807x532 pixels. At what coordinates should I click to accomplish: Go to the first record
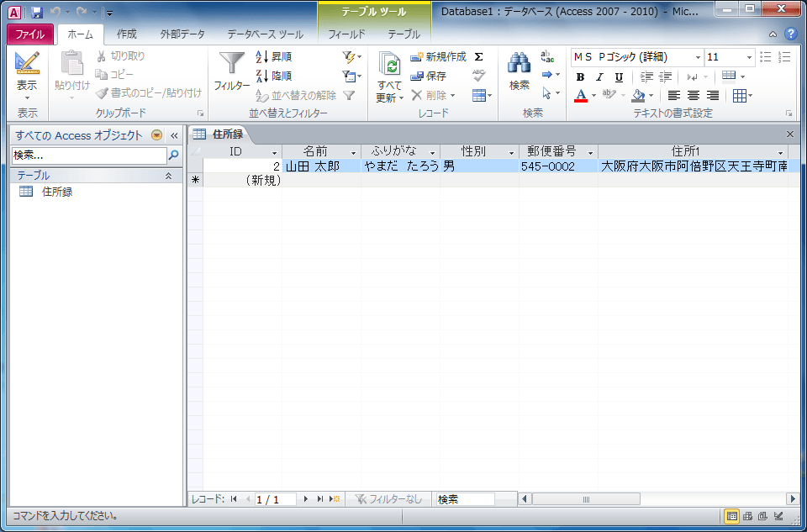(234, 499)
